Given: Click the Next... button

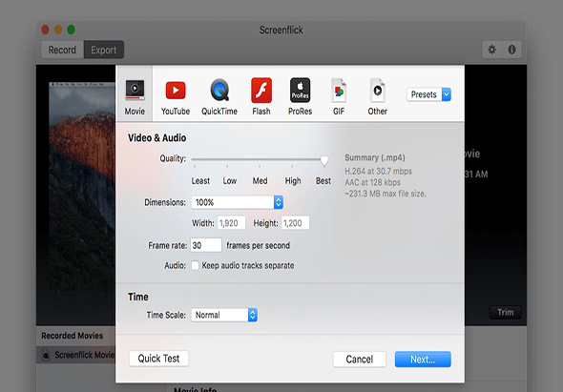Looking at the screenshot, I should pos(423,360).
